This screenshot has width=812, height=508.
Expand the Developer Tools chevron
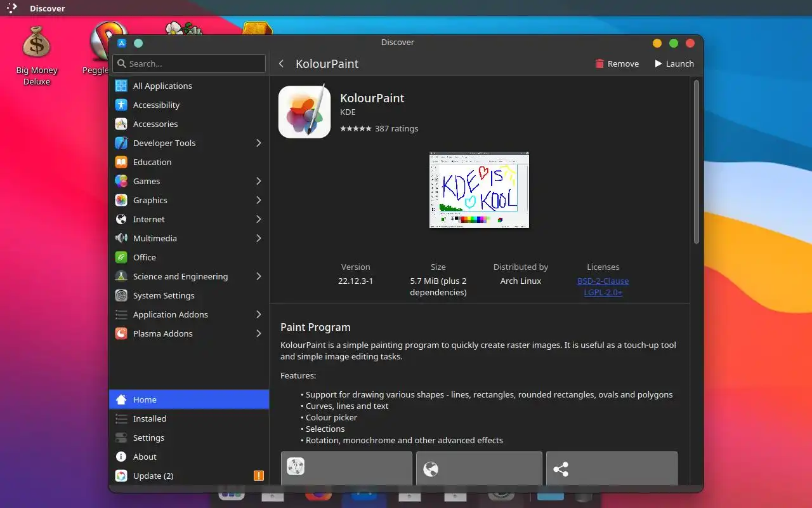tap(258, 143)
